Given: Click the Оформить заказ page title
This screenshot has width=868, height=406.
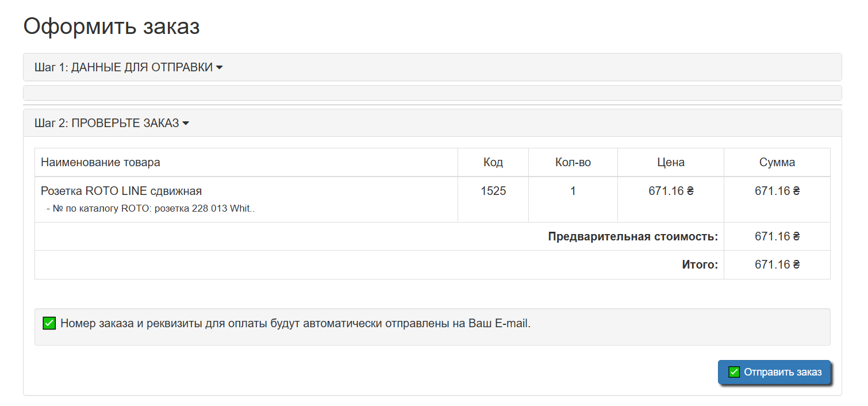Looking at the screenshot, I should (x=112, y=26).
